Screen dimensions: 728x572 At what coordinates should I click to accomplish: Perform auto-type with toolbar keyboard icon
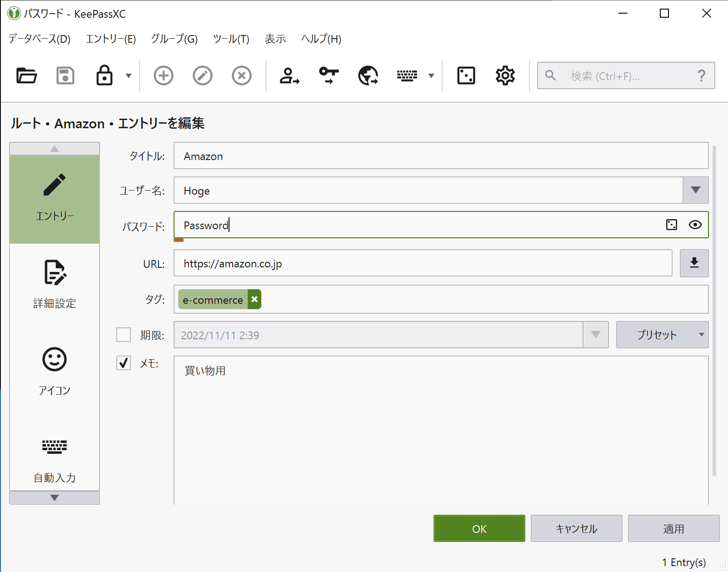point(407,75)
